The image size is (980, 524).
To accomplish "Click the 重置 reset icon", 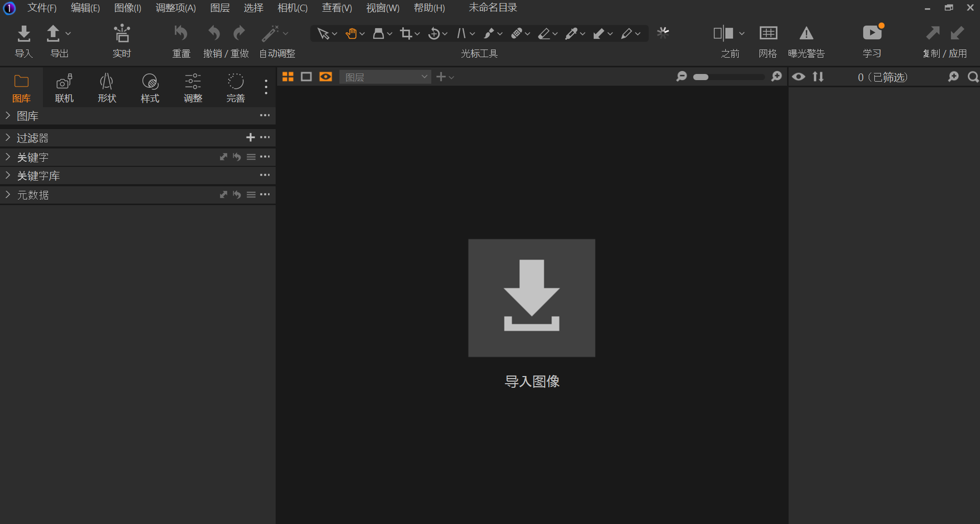I will click(181, 34).
